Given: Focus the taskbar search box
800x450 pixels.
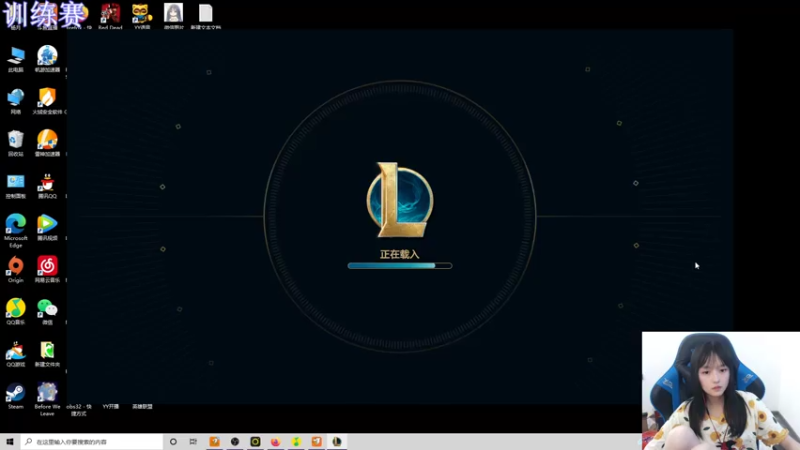Looking at the screenshot, I should (92, 441).
